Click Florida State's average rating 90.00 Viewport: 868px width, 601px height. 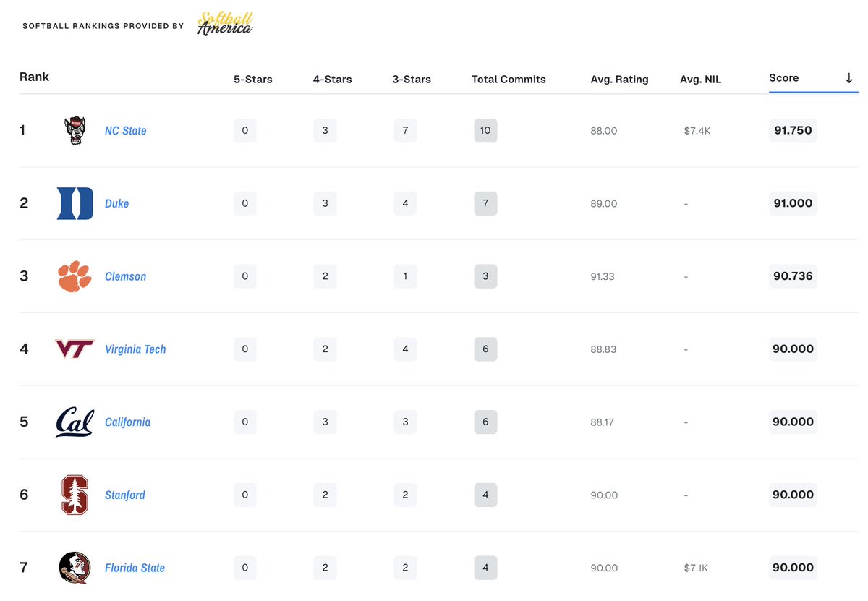(605, 568)
